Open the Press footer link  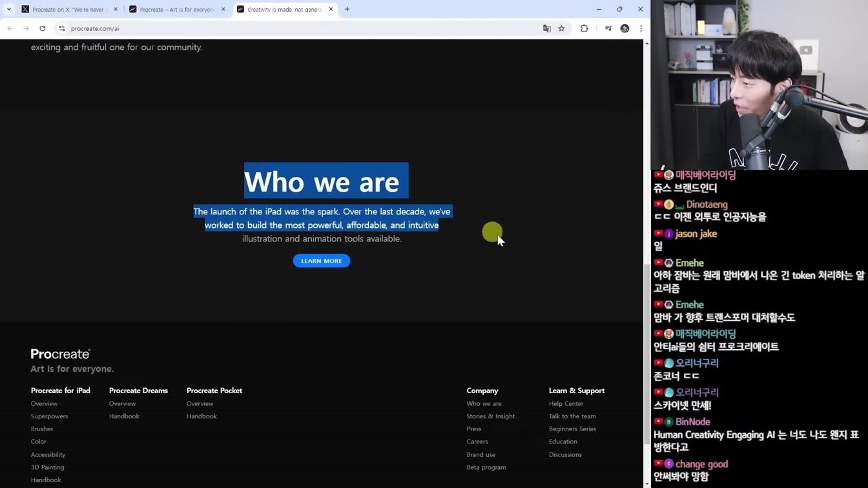[x=474, y=429]
